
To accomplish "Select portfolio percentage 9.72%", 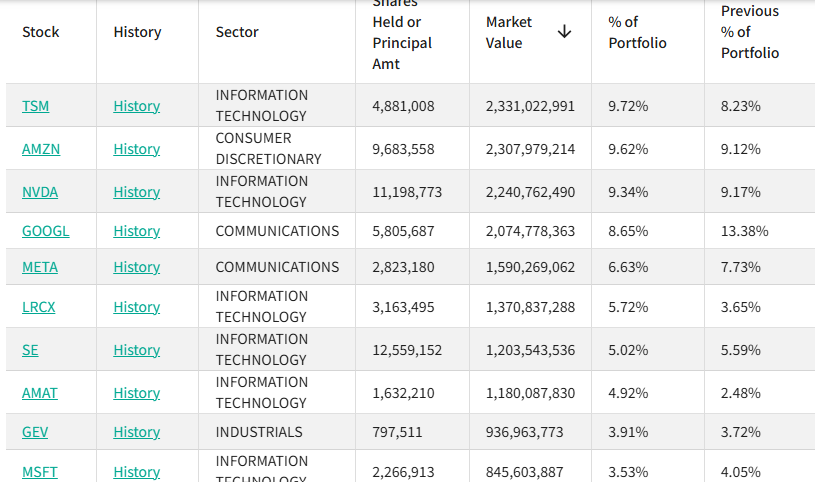I will tap(628, 106).
